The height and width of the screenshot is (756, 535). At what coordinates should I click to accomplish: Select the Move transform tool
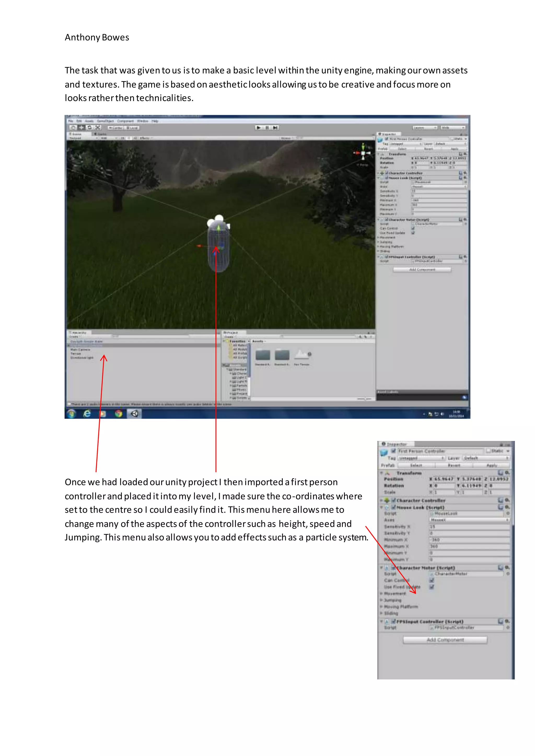(x=81, y=127)
